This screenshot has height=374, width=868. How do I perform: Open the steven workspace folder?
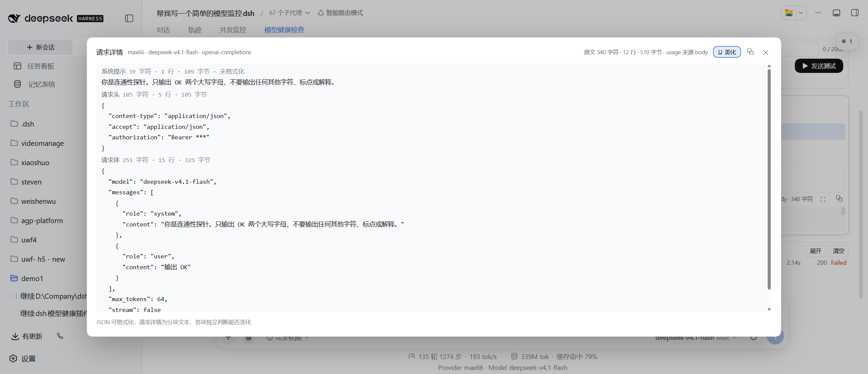[26, 182]
